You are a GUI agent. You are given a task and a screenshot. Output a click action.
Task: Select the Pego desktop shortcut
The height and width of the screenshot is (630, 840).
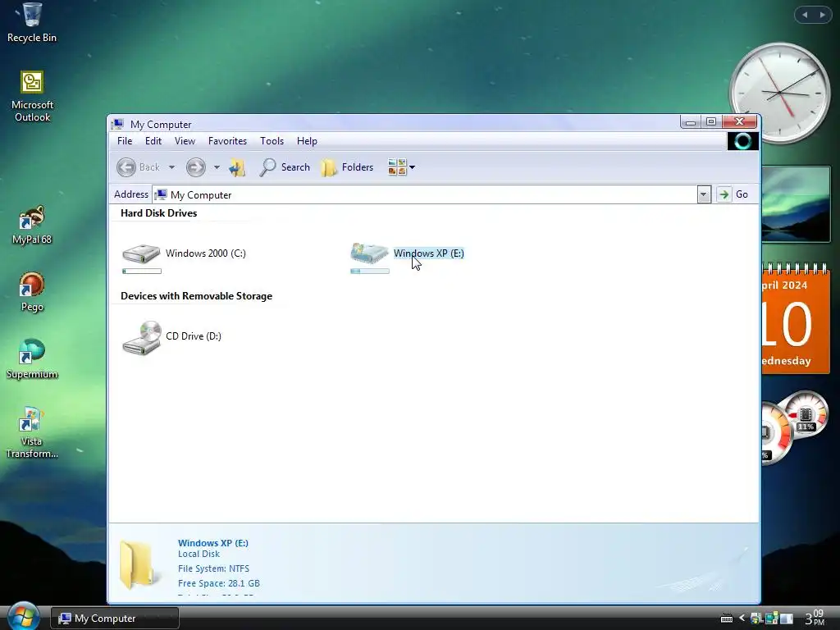click(x=32, y=292)
